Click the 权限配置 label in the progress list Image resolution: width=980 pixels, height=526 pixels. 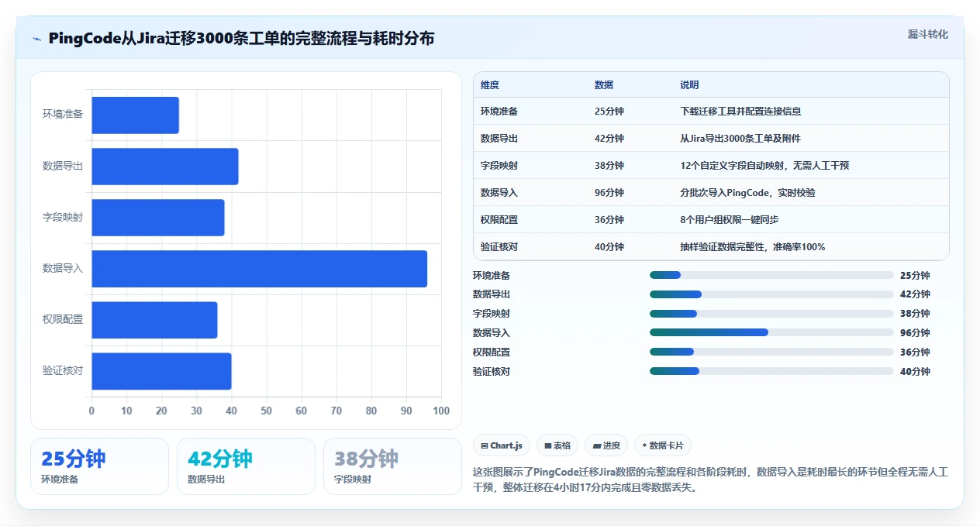[492, 352]
